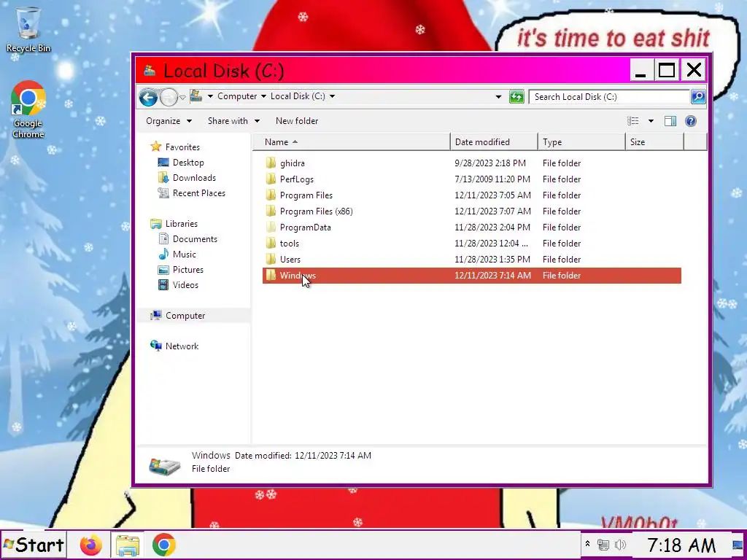This screenshot has height=560, width=747.
Task: Sort by the Date modified column header
Action: [494, 142]
